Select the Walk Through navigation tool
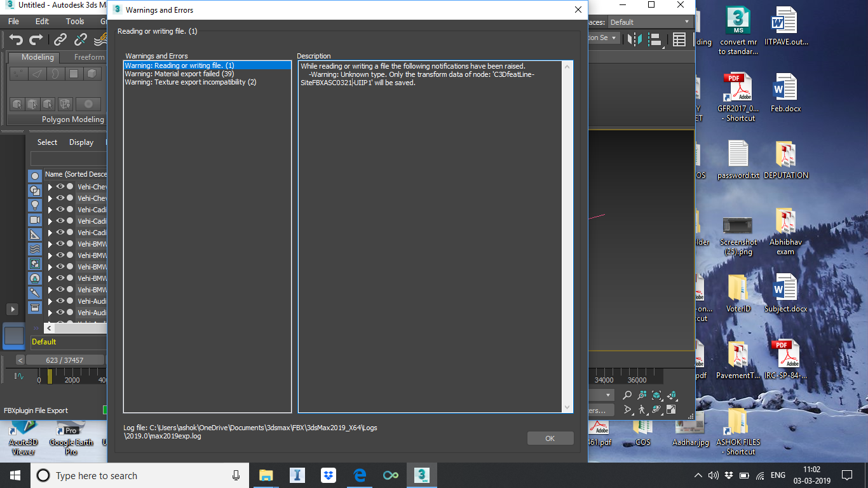 tap(642, 410)
